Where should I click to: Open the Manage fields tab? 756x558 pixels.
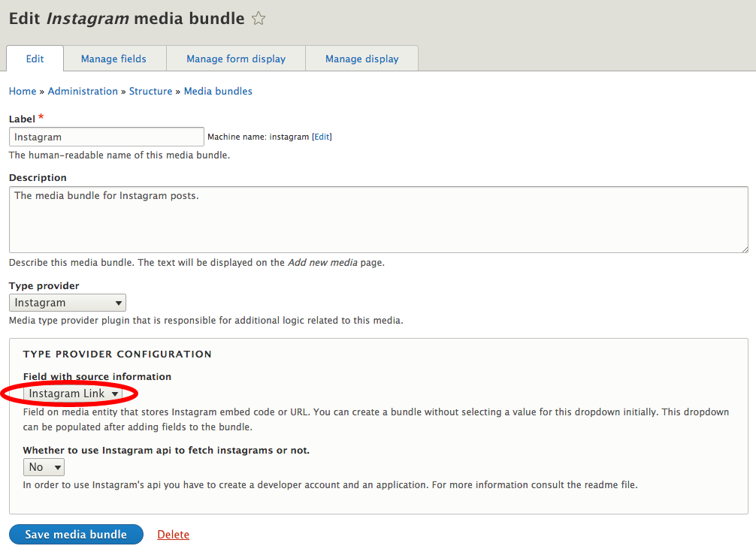tap(113, 59)
